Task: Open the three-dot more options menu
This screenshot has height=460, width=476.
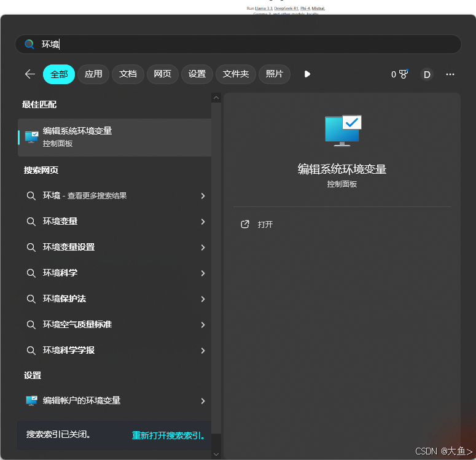Action: click(x=450, y=74)
